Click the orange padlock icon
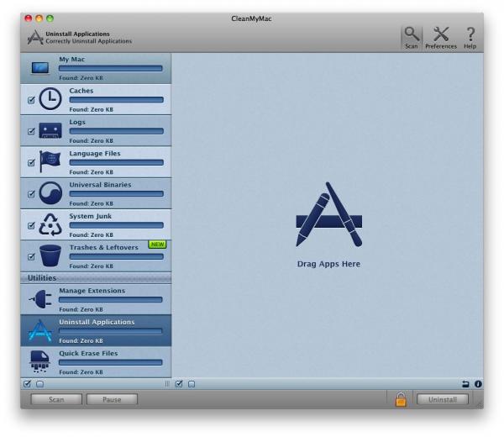The height and width of the screenshot is (437, 504). [x=401, y=399]
